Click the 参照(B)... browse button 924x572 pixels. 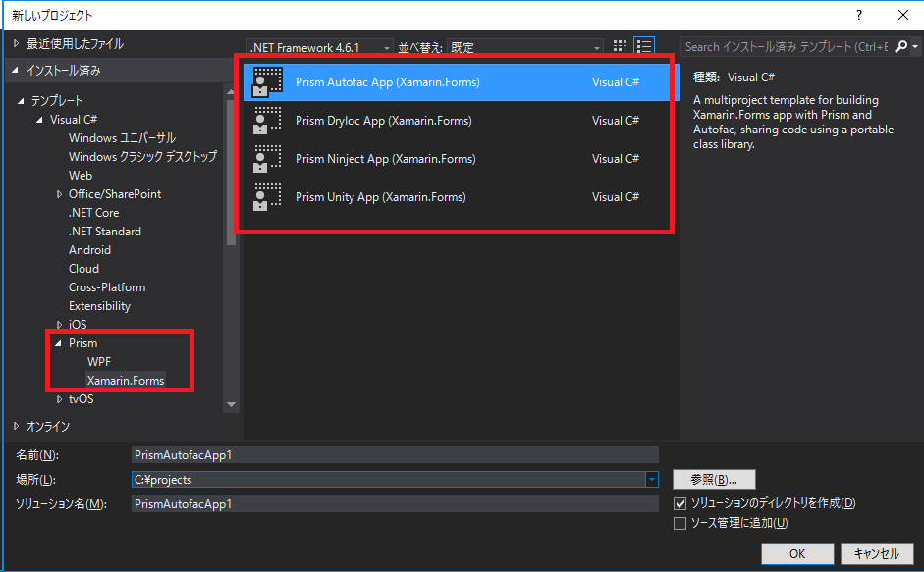point(714,480)
